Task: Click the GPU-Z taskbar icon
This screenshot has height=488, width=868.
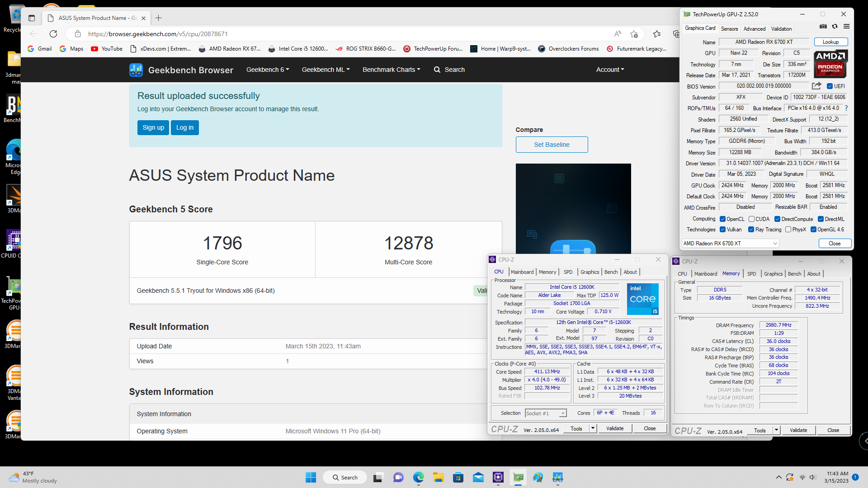Action: coord(518,478)
